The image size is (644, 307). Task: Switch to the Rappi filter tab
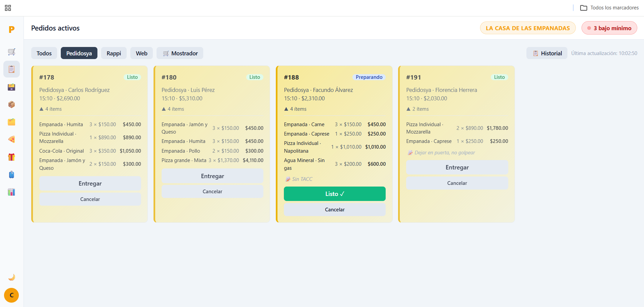tap(114, 53)
